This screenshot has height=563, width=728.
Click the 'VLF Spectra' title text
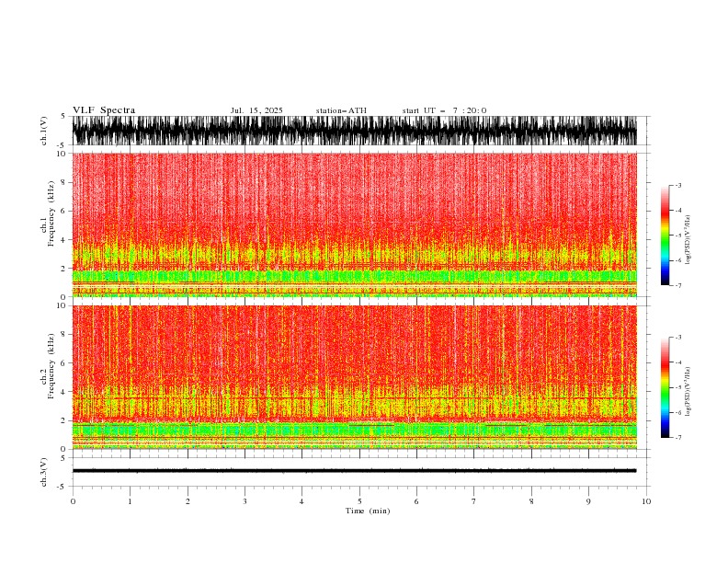click(104, 110)
